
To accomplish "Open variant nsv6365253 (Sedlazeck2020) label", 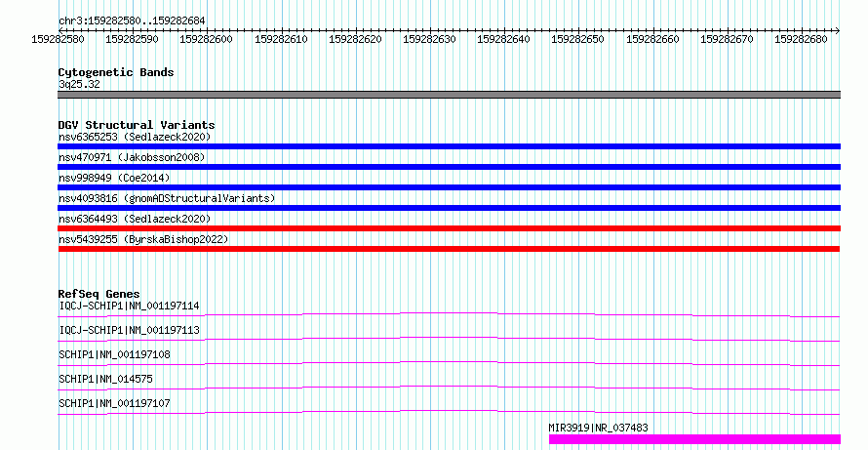I will click(x=135, y=137).
